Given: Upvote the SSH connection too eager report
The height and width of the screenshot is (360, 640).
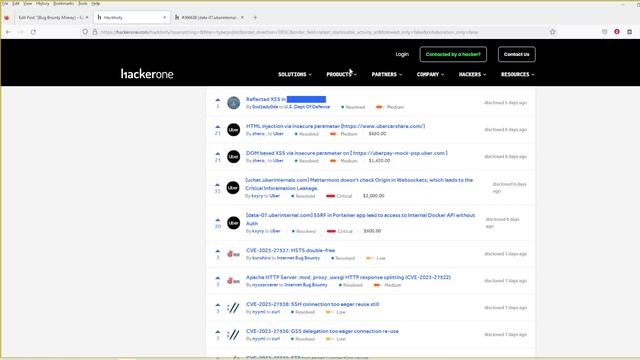Looking at the screenshot, I should (x=218, y=304).
